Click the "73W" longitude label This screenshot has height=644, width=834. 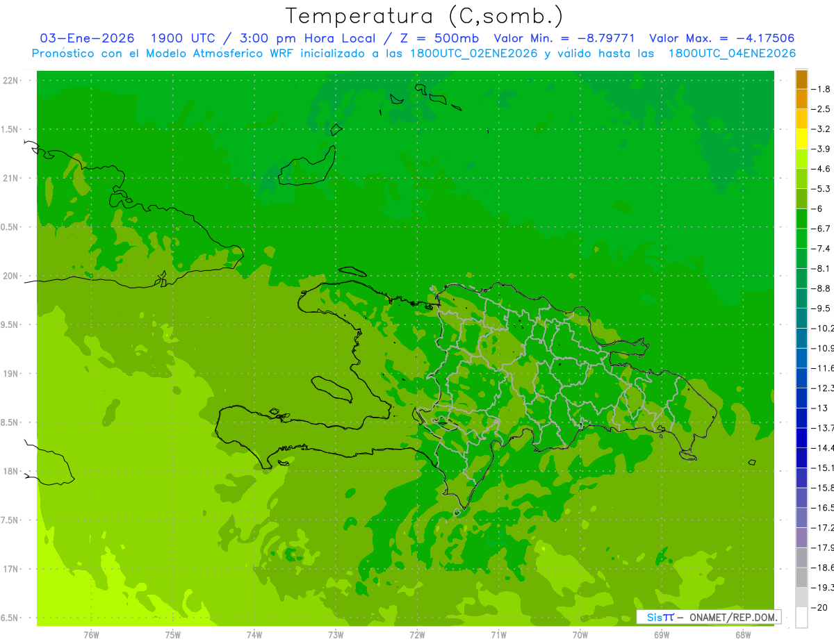pos(336,634)
